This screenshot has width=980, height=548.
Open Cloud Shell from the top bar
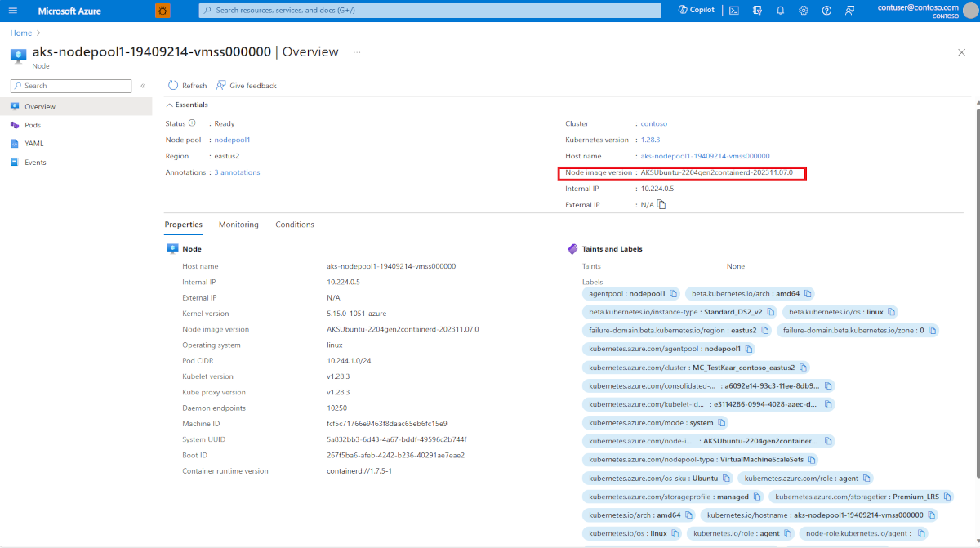tap(733, 10)
